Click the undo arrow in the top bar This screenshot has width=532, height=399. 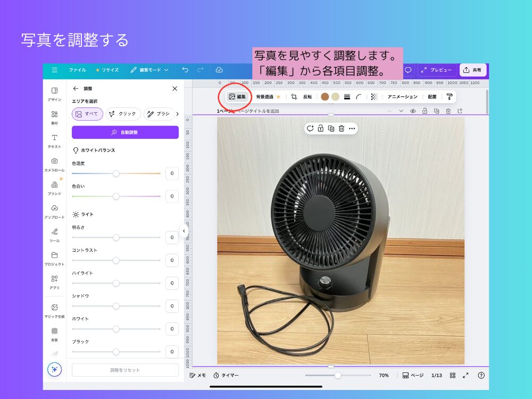pyautogui.click(x=185, y=70)
